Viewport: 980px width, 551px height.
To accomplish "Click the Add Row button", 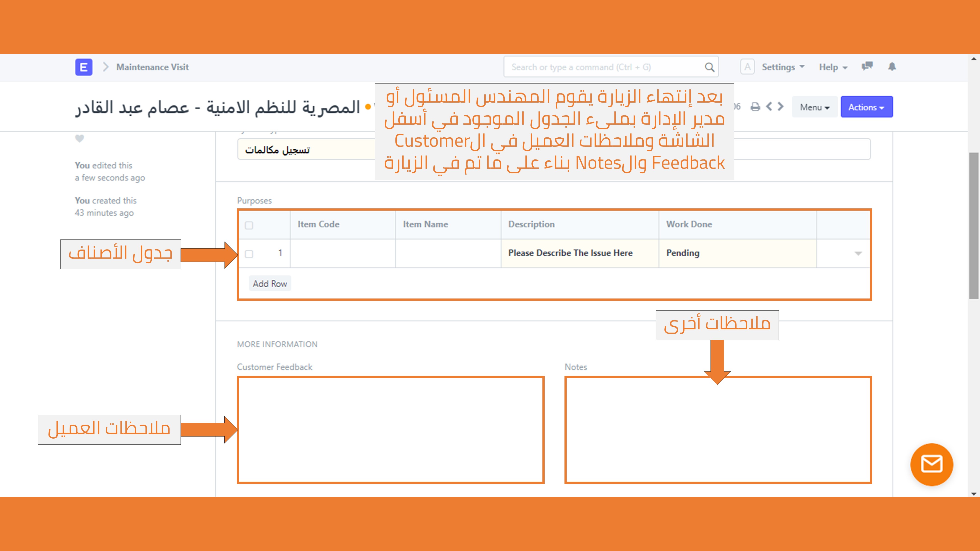I will [270, 284].
